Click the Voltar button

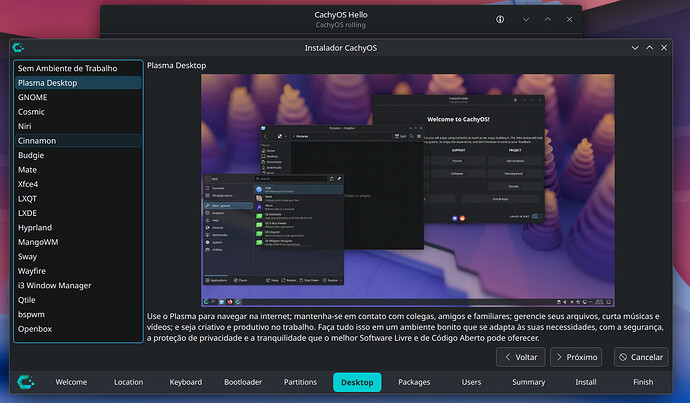pyautogui.click(x=521, y=357)
